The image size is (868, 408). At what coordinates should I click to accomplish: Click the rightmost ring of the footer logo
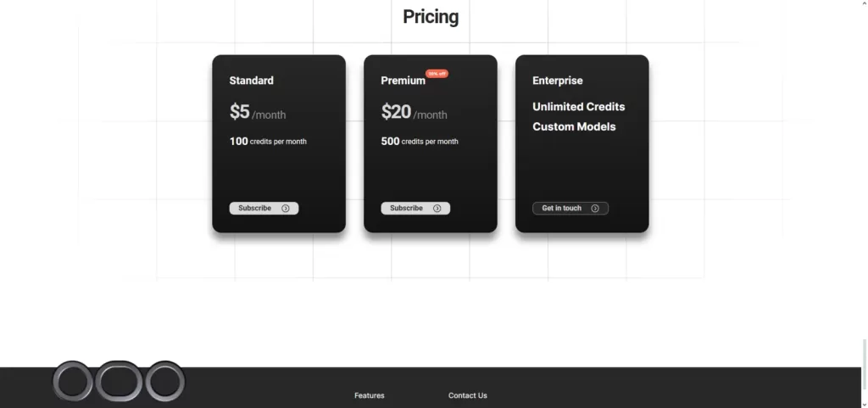pos(165,381)
